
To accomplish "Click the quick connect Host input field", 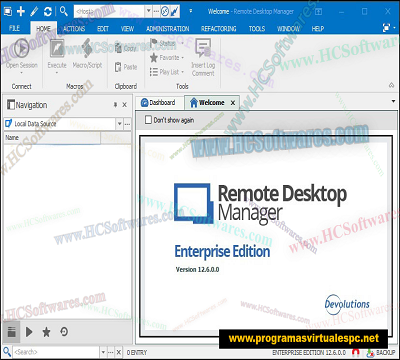I will click(109, 11).
